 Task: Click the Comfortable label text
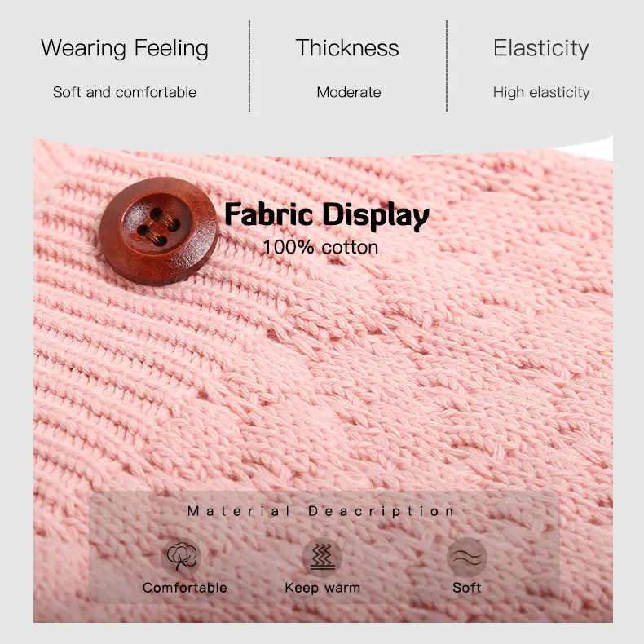point(185,588)
